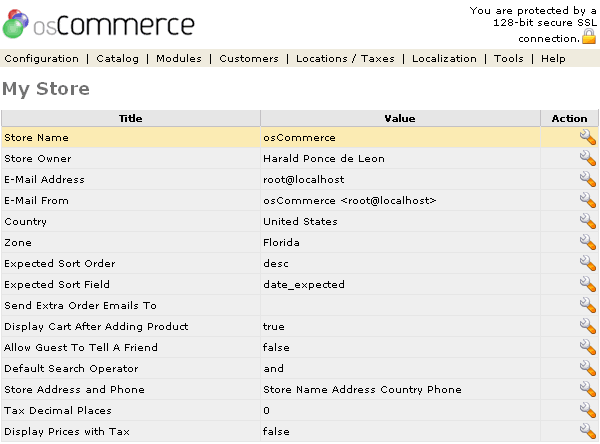Open the Modules menu

point(179,59)
